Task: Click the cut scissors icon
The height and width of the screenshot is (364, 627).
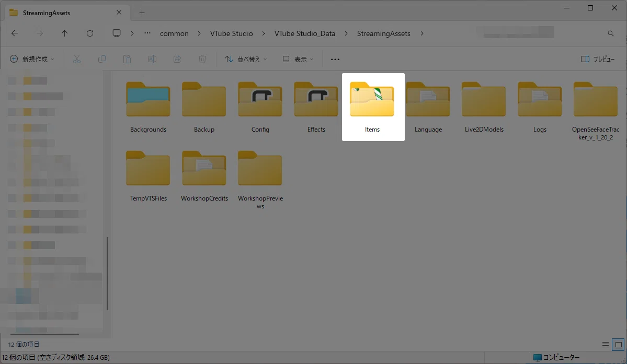Action: coord(77,59)
